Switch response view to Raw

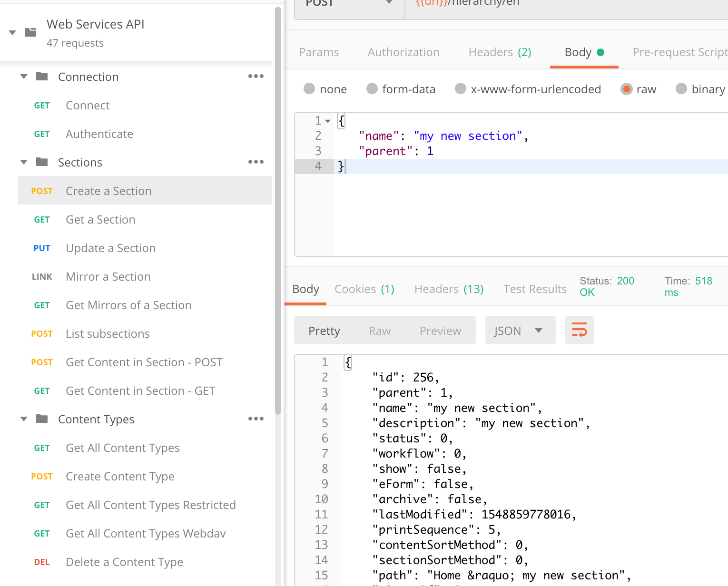pyautogui.click(x=379, y=331)
